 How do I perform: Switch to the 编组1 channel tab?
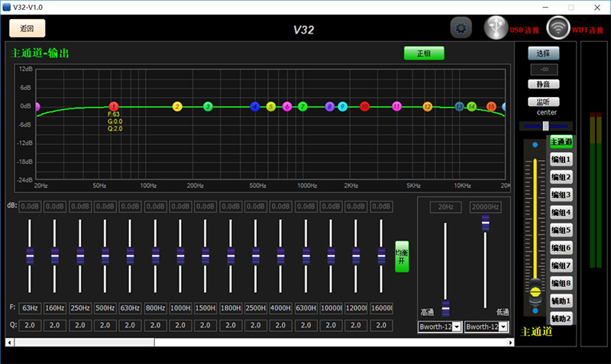coord(561,159)
